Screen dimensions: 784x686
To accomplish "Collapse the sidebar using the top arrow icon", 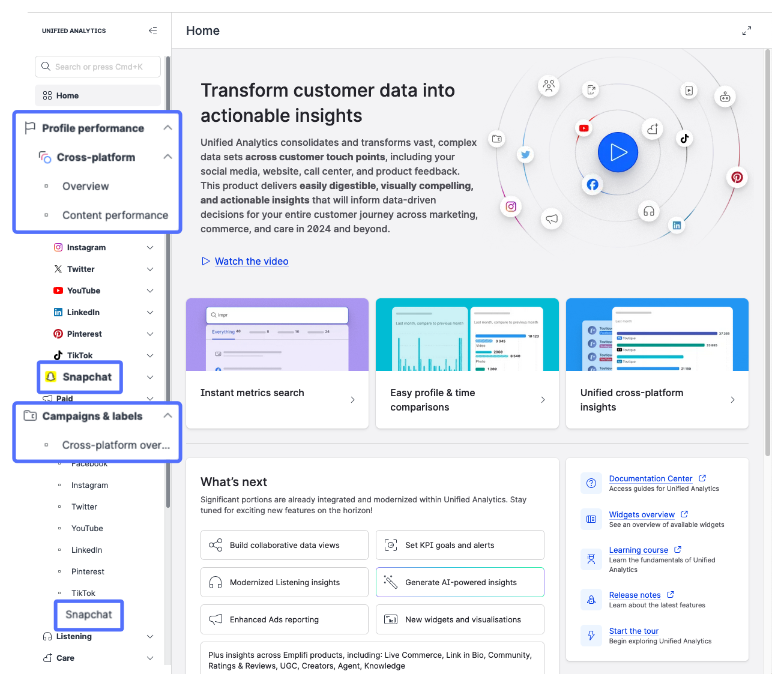I will [x=153, y=31].
